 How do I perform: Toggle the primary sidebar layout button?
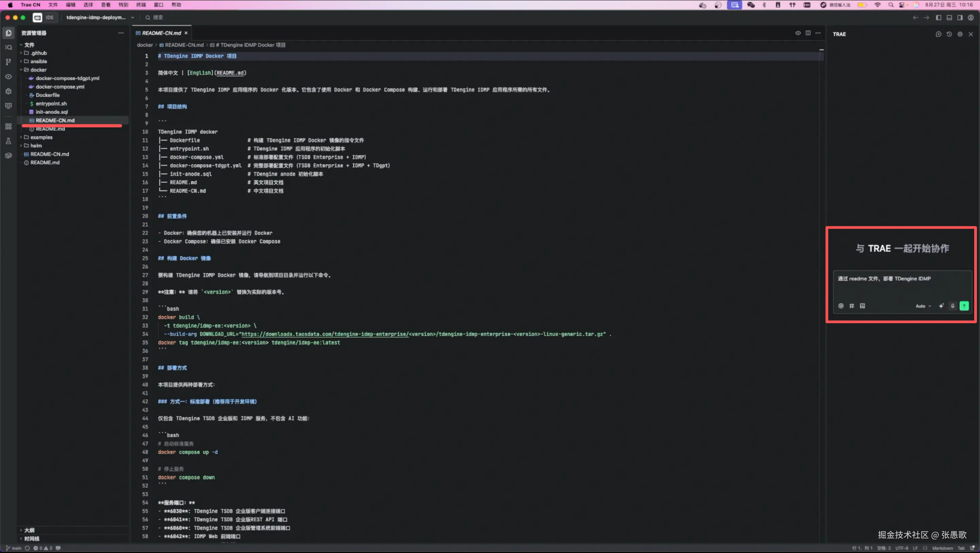938,17
